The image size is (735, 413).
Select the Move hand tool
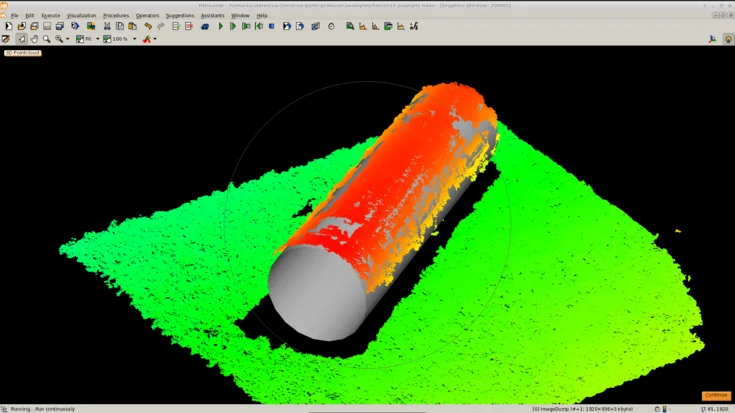34,39
